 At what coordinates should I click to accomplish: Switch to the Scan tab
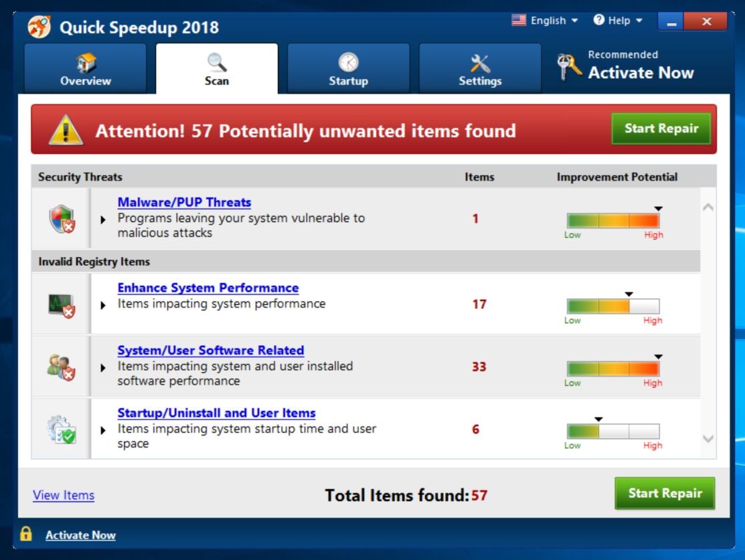point(217,68)
